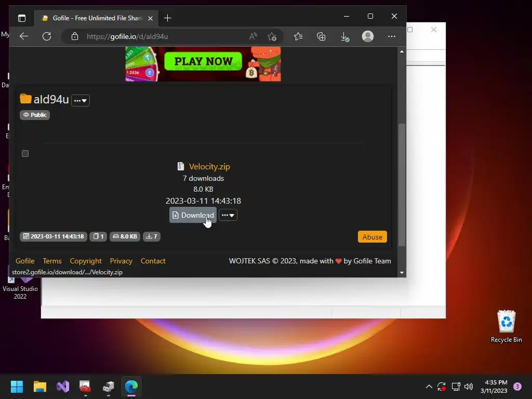Click the Download button
The image size is (532, 399).
pos(193,215)
